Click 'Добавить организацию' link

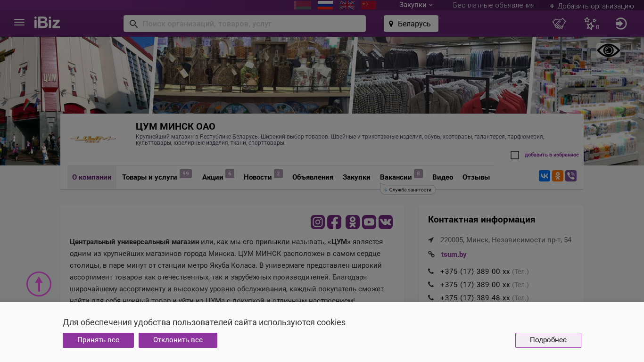tap(592, 6)
